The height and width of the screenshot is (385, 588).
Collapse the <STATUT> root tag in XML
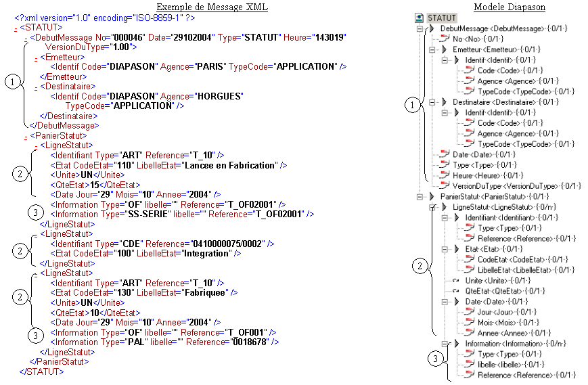tap(16, 28)
